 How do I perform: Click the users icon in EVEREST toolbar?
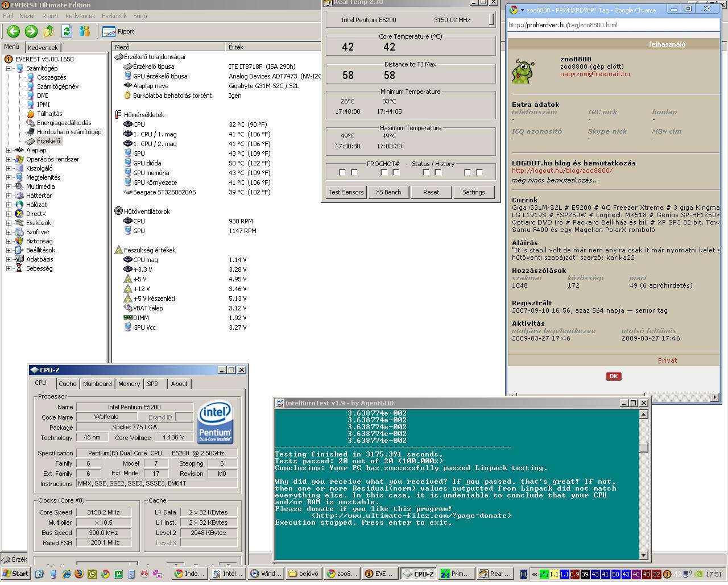pyautogui.click(x=85, y=31)
